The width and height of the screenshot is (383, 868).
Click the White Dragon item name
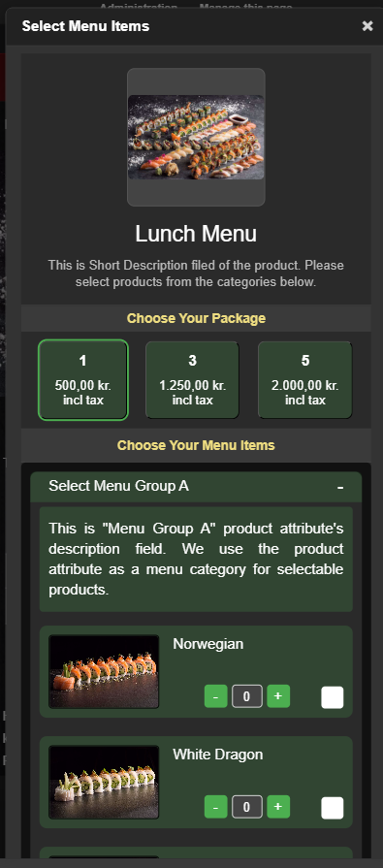(218, 755)
